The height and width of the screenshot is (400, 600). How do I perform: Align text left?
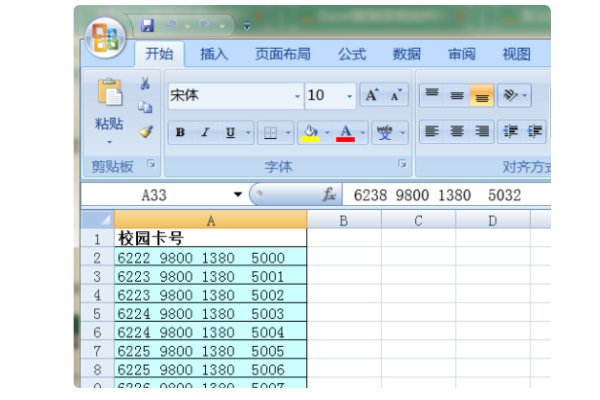coord(432,132)
